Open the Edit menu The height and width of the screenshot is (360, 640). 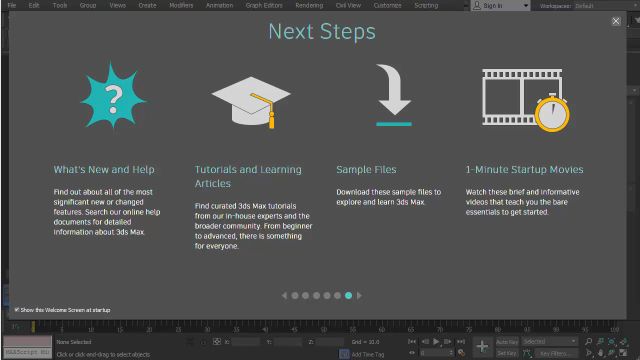coord(34,5)
